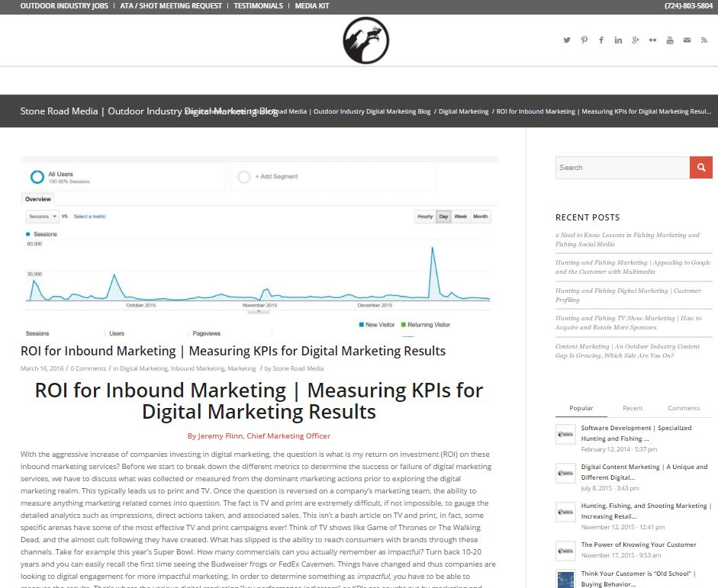The image size is (718, 588).
Task: Open the YouTube social icon
Action: pyautogui.click(x=670, y=40)
